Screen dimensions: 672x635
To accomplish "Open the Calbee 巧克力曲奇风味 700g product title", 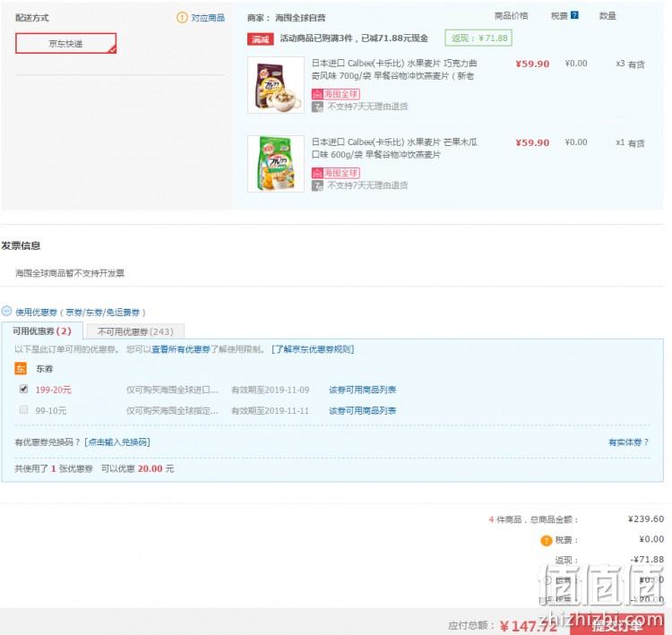I will click(x=394, y=70).
